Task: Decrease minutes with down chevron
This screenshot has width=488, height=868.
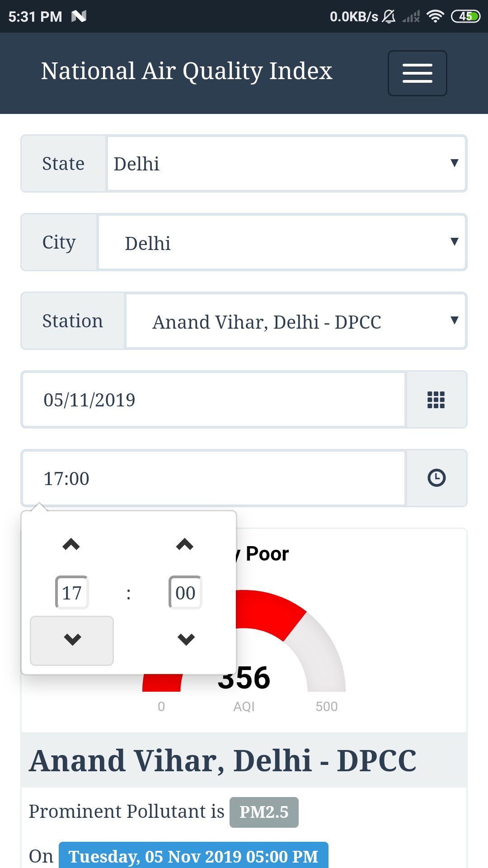Action: (186, 639)
